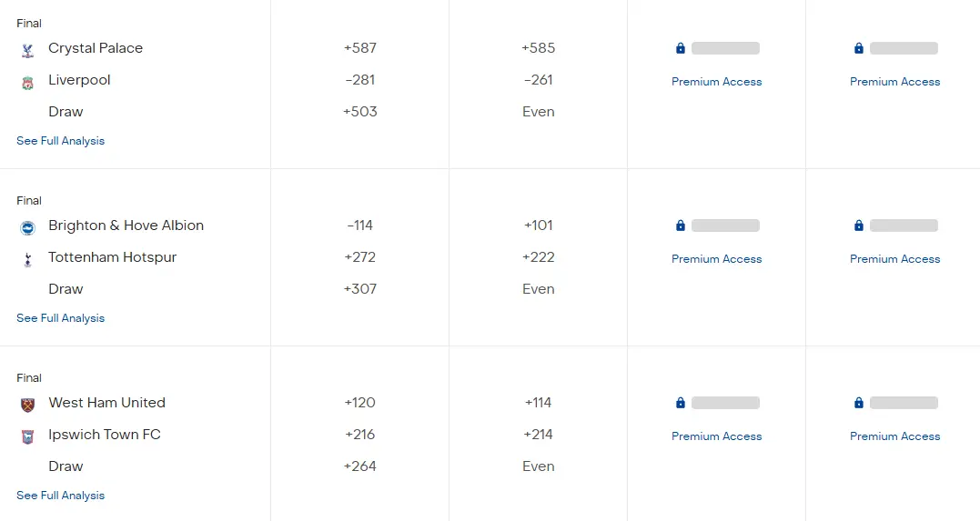Select the Crystal Palace team name
Image resolution: width=980 pixels, height=521 pixels.
(x=96, y=48)
